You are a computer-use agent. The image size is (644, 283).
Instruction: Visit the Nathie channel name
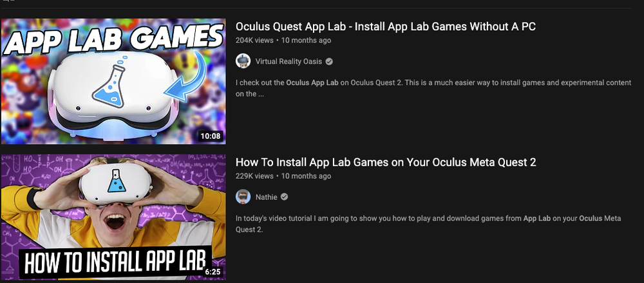point(266,197)
